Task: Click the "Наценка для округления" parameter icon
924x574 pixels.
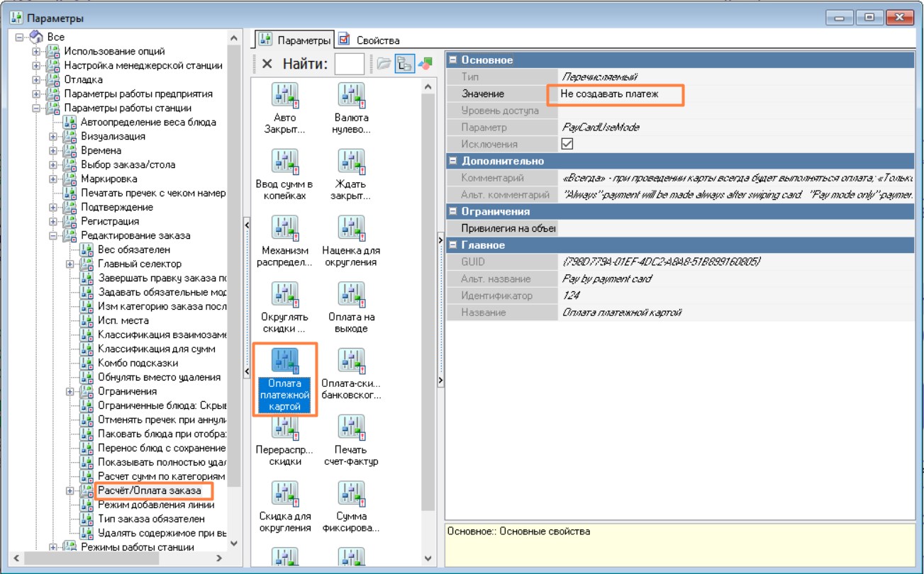Action: click(351, 228)
